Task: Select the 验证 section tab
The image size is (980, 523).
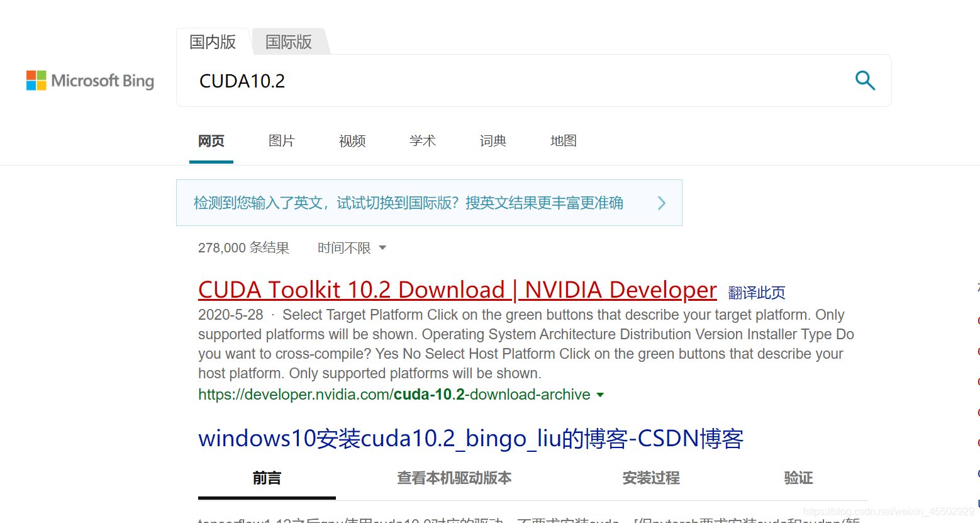Action: 798,478
